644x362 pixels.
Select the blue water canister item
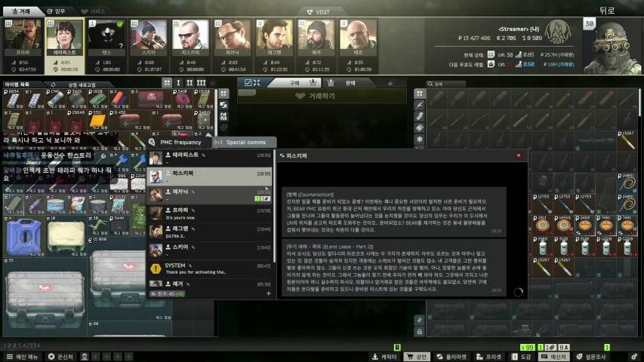coord(23,238)
